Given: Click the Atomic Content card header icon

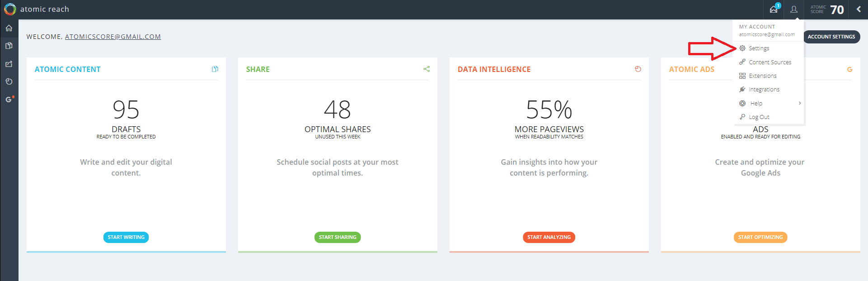Looking at the screenshot, I should pyautogui.click(x=215, y=69).
